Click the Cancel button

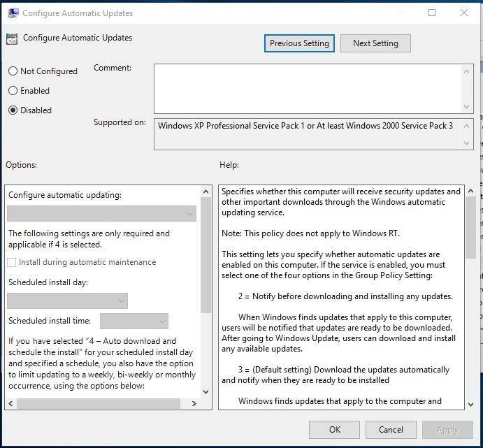click(x=391, y=430)
